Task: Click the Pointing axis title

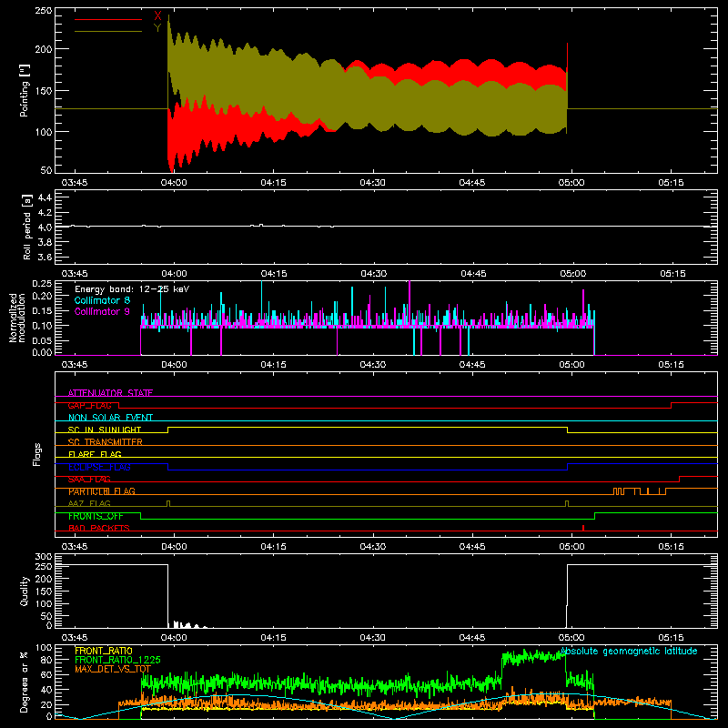Action: tap(25, 90)
